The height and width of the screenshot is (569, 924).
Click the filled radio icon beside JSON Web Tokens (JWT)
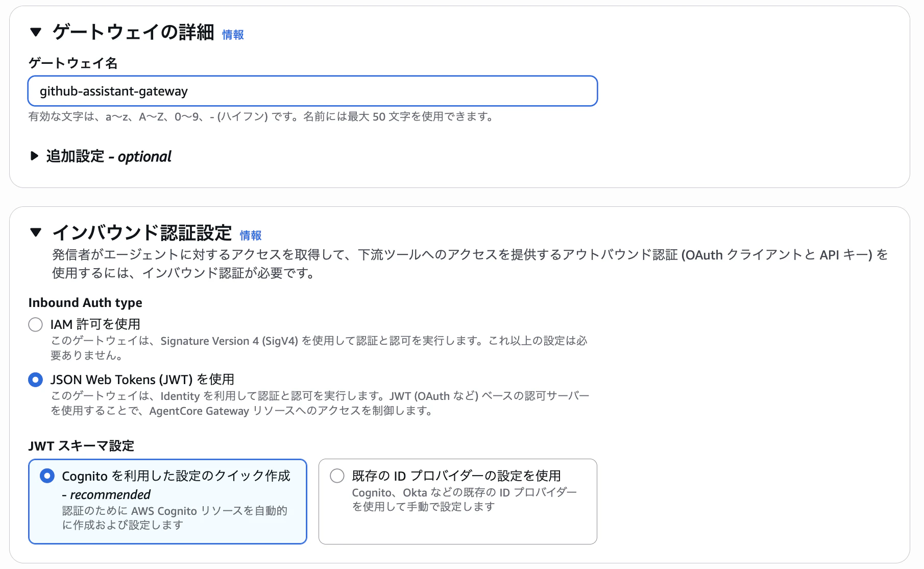[x=35, y=380]
